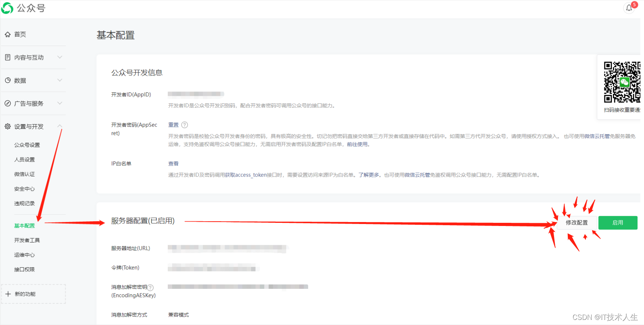Click 重置 link for AppSecret
This screenshot has height=325, width=644.
tap(173, 125)
